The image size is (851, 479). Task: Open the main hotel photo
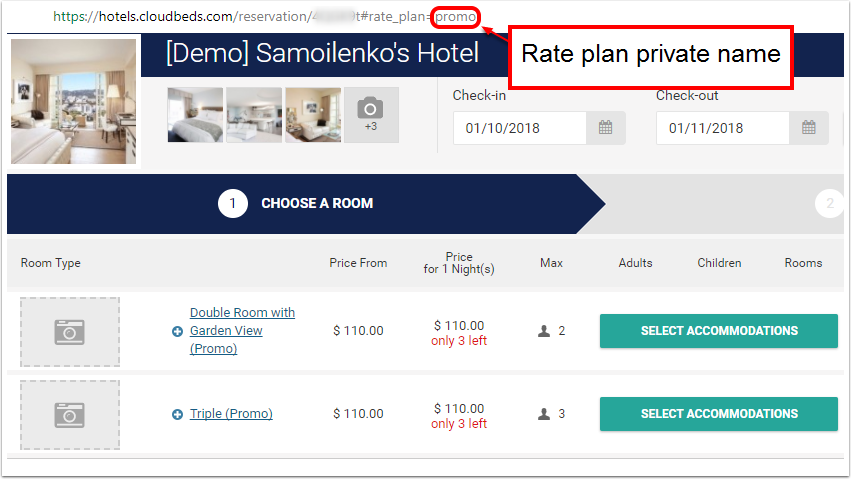coord(73,101)
